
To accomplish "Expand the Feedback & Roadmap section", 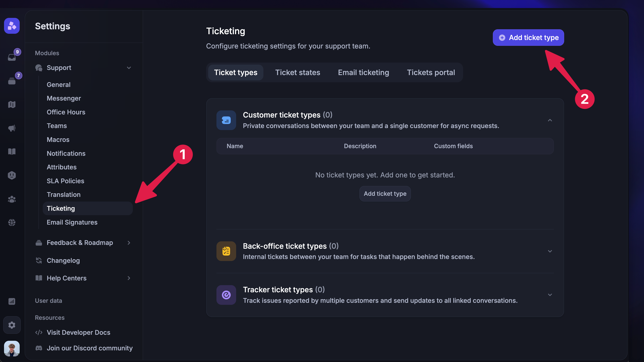I will tap(129, 243).
